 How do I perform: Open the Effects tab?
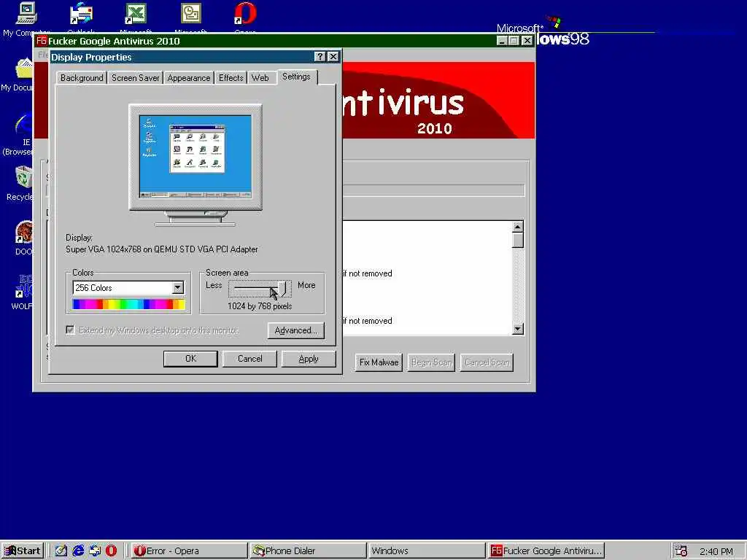(231, 78)
